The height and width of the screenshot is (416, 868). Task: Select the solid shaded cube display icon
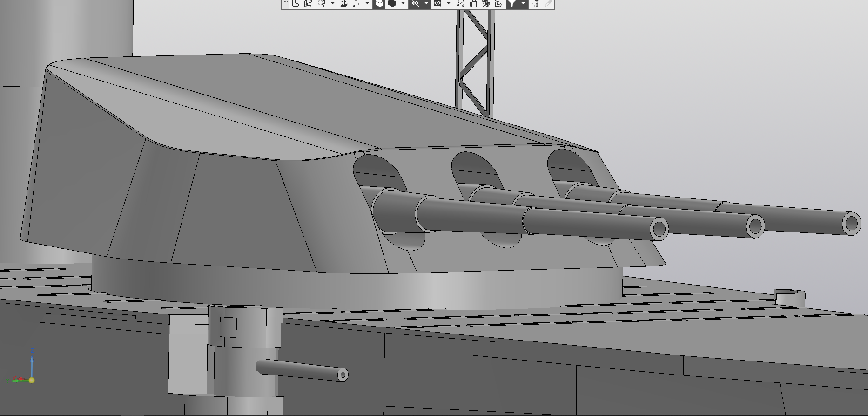392,4
